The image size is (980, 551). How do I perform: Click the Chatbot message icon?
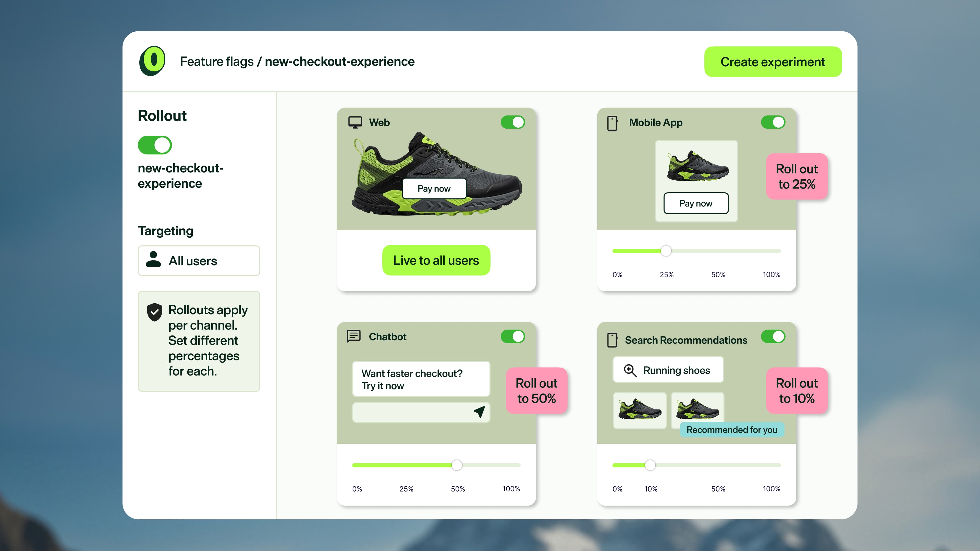[353, 336]
